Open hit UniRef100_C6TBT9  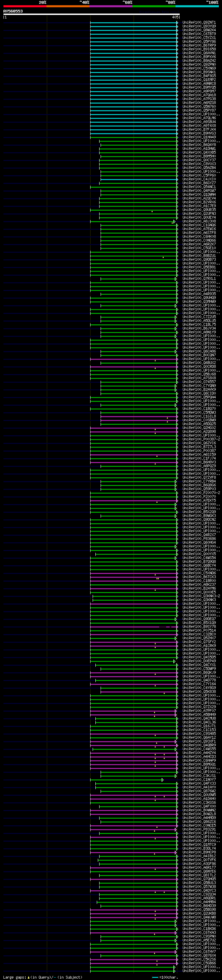pos(199,34)
